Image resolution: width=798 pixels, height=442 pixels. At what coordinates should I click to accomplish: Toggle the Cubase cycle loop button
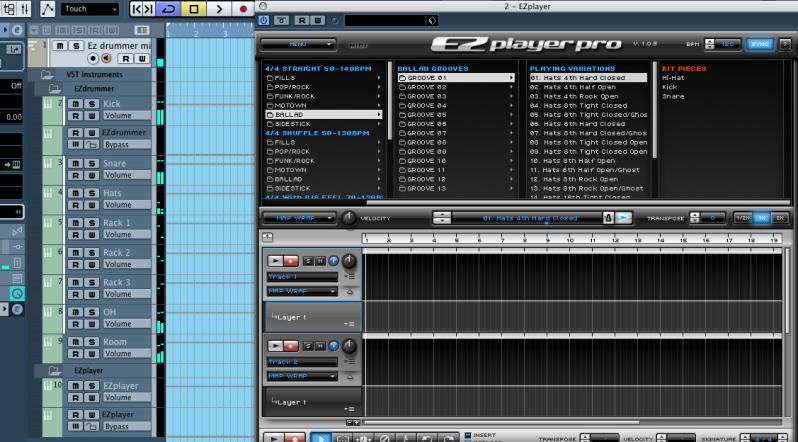tap(168, 9)
